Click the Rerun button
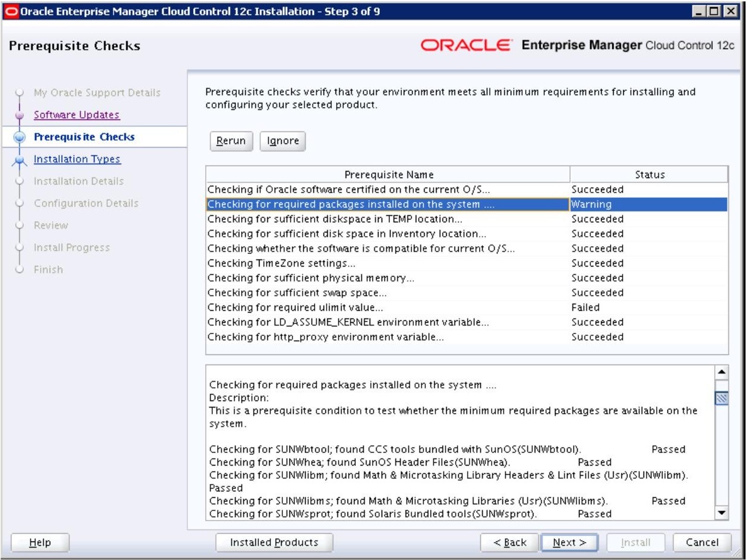 (x=231, y=141)
